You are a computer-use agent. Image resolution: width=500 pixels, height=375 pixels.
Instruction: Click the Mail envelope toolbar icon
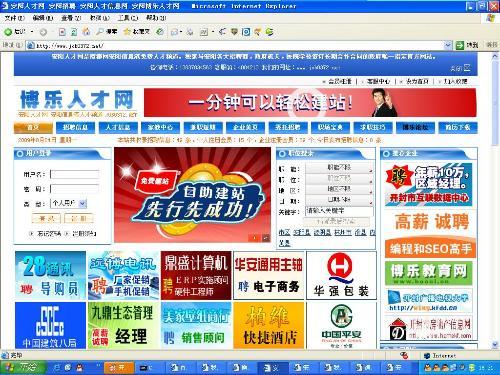click(174, 32)
